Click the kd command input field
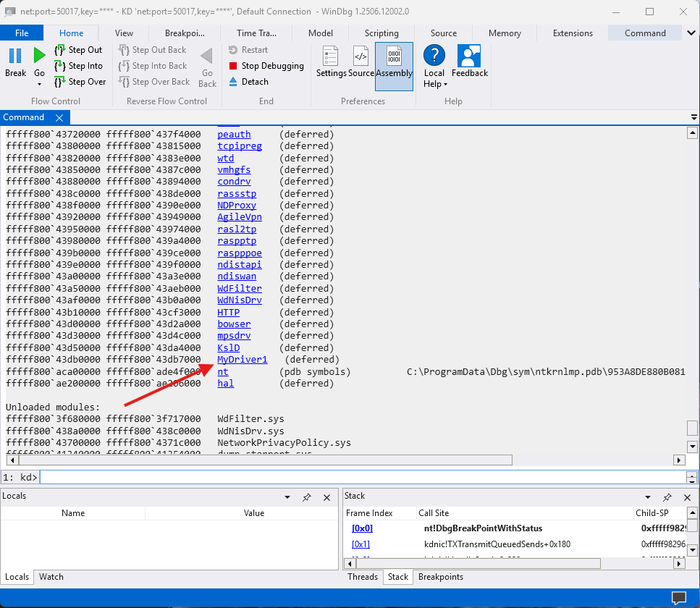700x608 pixels. (363, 477)
